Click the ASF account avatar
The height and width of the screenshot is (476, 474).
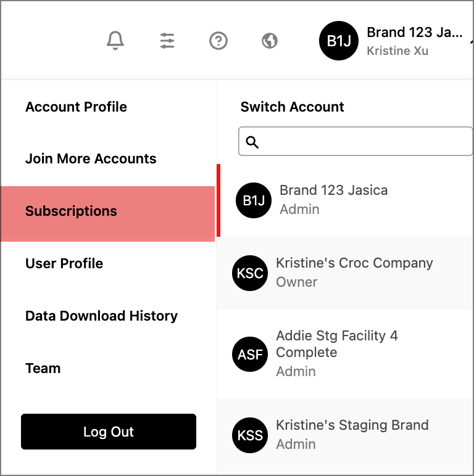coord(250,354)
